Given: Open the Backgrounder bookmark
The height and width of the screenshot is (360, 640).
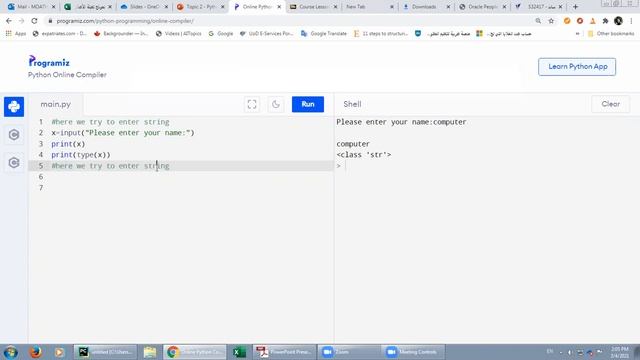Looking at the screenshot, I should pyautogui.click(x=121, y=34).
